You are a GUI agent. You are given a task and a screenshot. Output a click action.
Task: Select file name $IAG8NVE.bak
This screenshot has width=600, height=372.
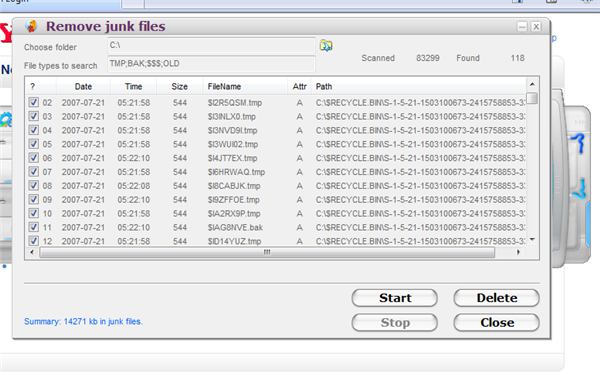click(235, 227)
